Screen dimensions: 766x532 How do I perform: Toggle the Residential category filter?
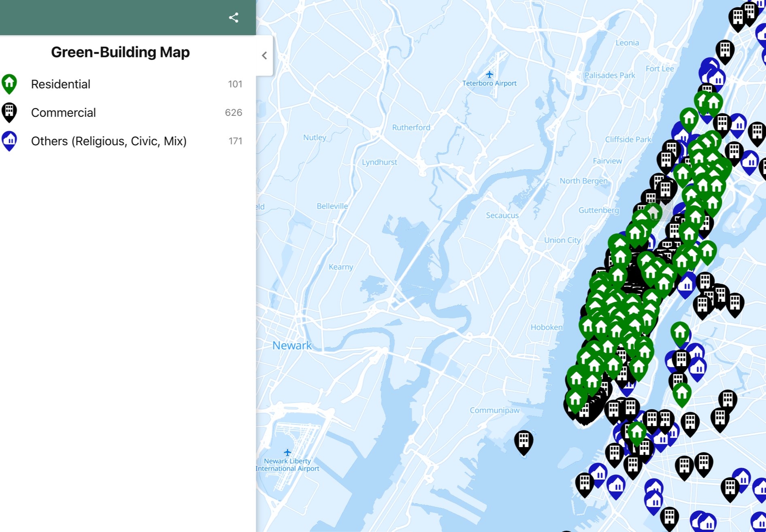coord(61,84)
